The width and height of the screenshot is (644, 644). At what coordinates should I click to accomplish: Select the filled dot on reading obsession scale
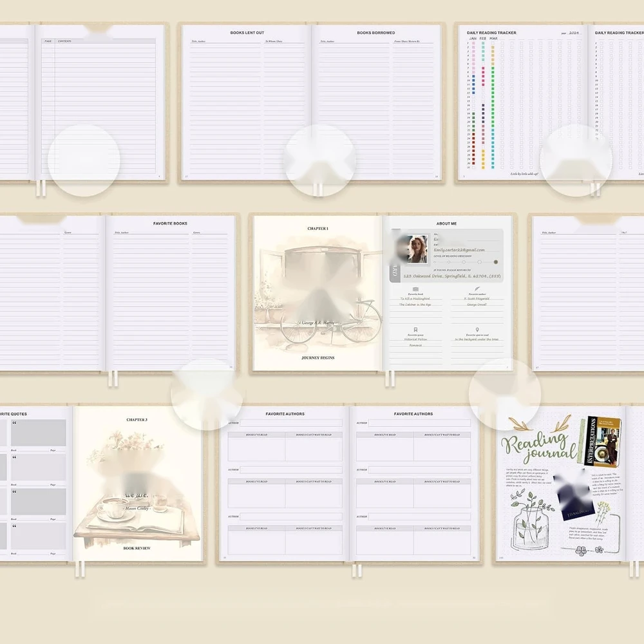point(496,261)
